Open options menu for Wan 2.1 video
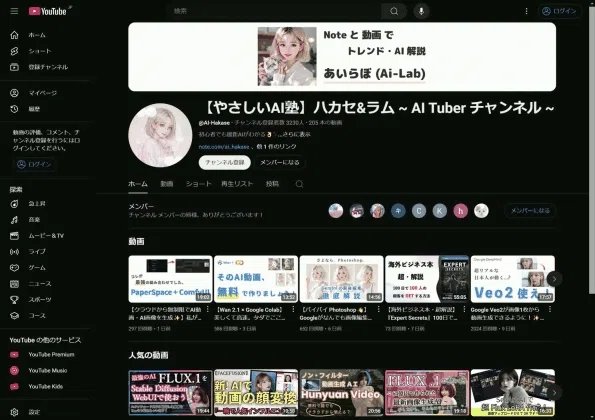The width and height of the screenshot is (595, 420). pyautogui.click(x=293, y=310)
